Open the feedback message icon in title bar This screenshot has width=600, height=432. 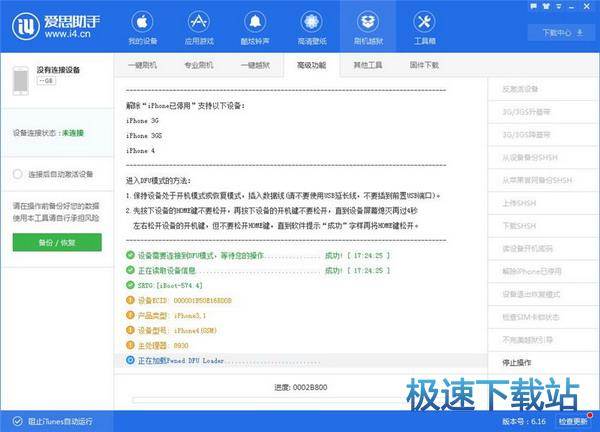[534, 6]
